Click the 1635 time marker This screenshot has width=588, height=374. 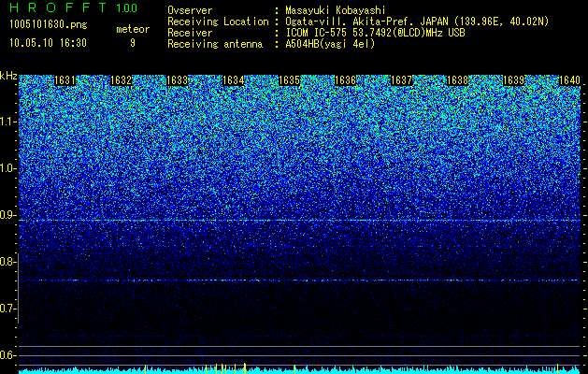(x=289, y=80)
